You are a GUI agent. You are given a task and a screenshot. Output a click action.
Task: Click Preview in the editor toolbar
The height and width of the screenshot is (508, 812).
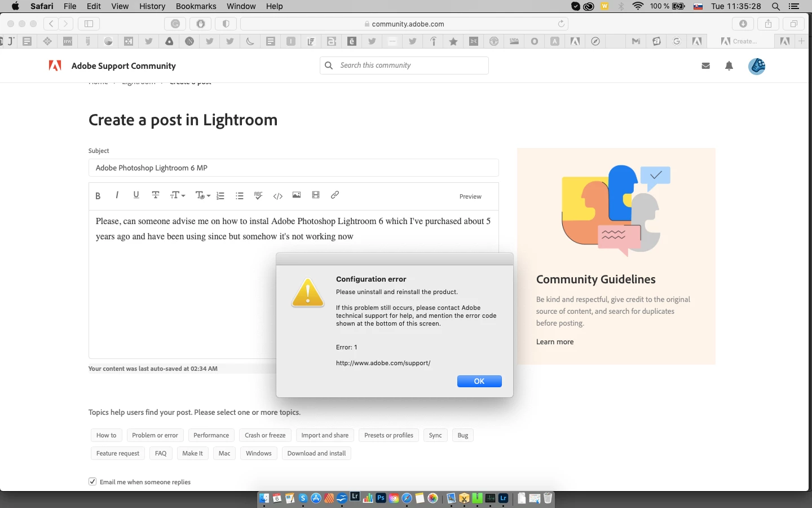pos(470,196)
